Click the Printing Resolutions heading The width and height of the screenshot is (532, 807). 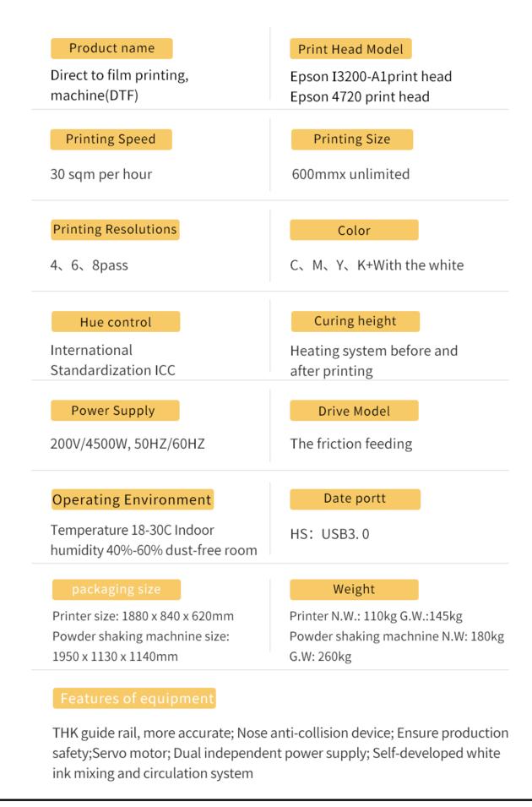coord(115,230)
